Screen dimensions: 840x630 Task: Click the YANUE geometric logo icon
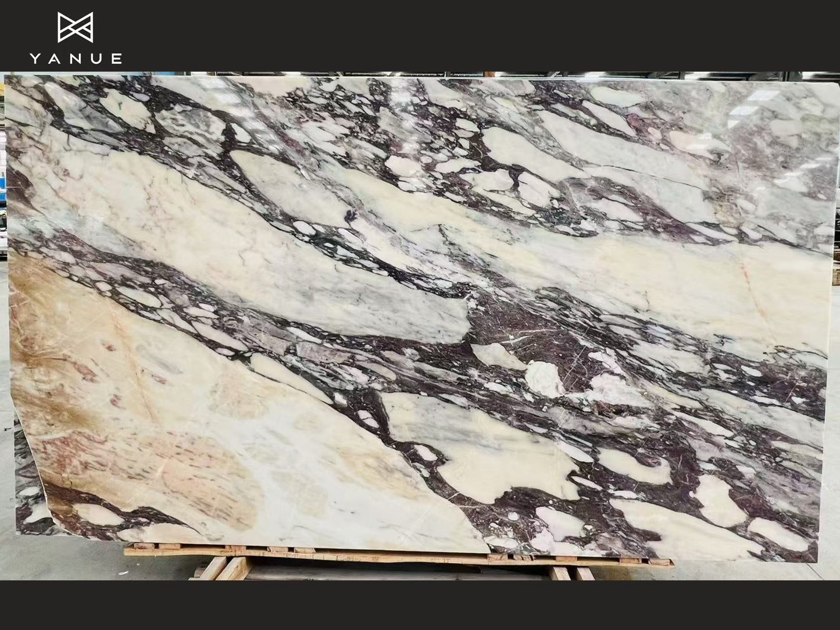pyautogui.click(x=75, y=27)
